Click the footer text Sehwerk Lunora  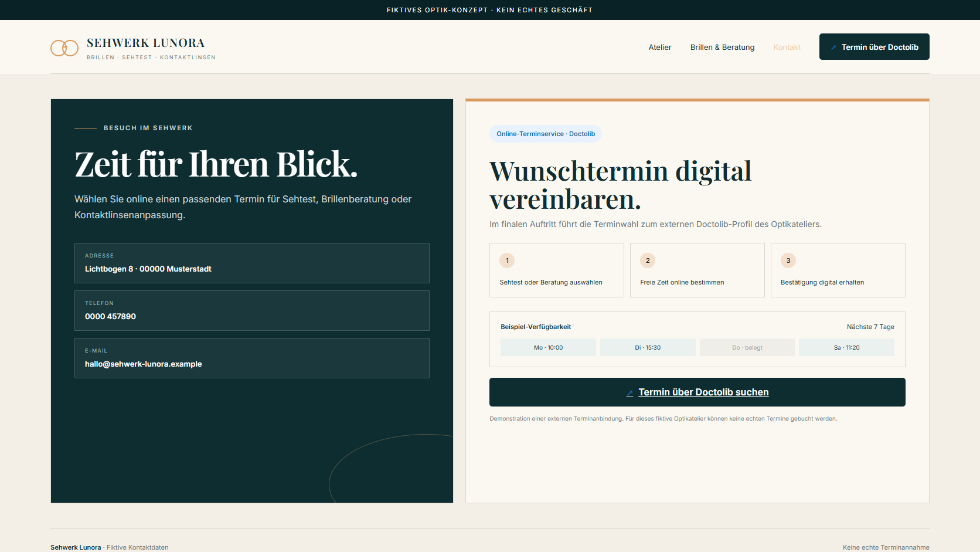tap(76, 547)
